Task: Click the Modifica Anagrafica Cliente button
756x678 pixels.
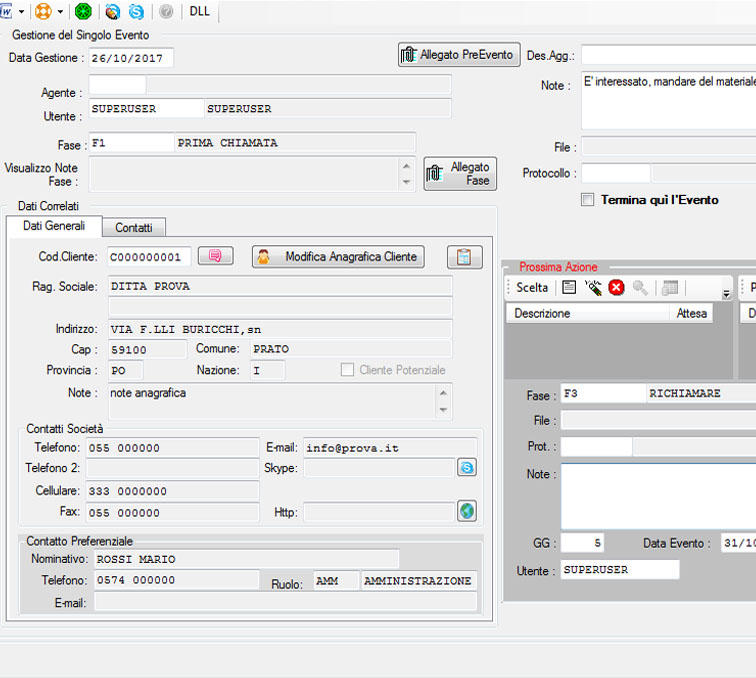Action: tap(338, 257)
